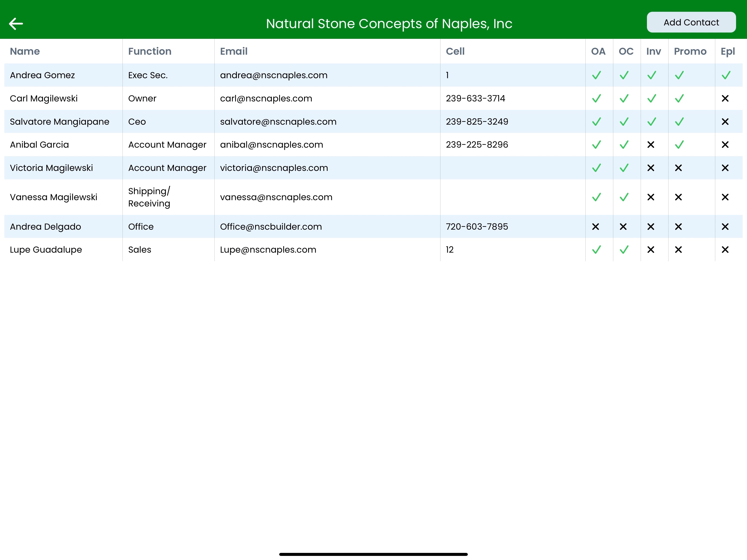Toggle OC checkmark for Vanessa Magilewski

(624, 197)
